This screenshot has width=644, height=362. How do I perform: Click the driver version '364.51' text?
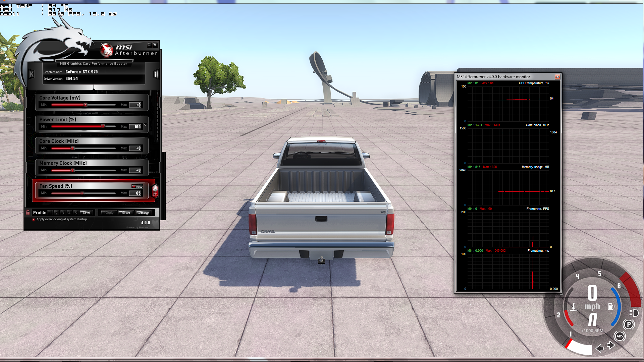(71, 78)
